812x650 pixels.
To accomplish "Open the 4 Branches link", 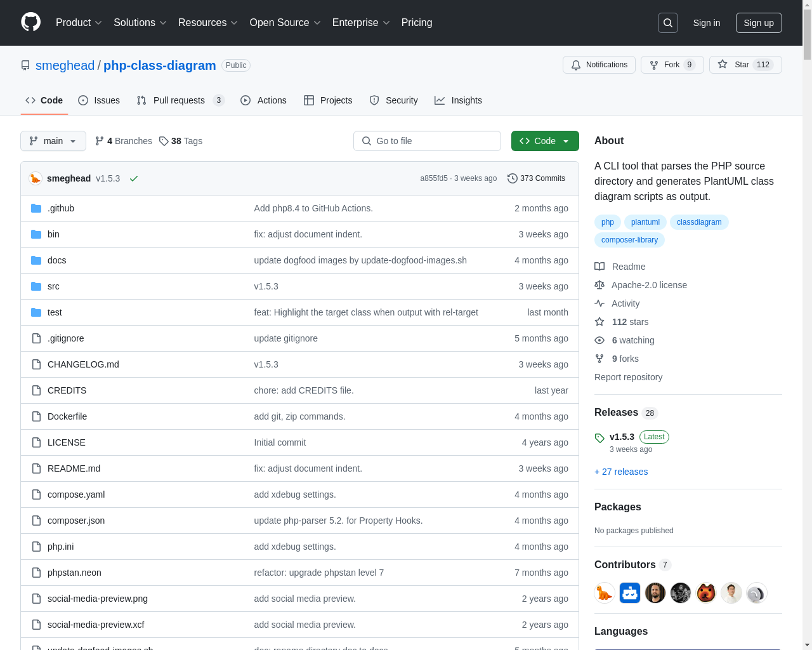I will click(124, 141).
